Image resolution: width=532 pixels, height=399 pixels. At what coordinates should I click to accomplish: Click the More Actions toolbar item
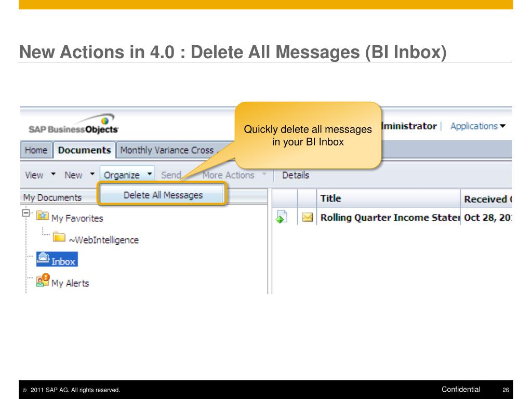(x=229, y=175)
